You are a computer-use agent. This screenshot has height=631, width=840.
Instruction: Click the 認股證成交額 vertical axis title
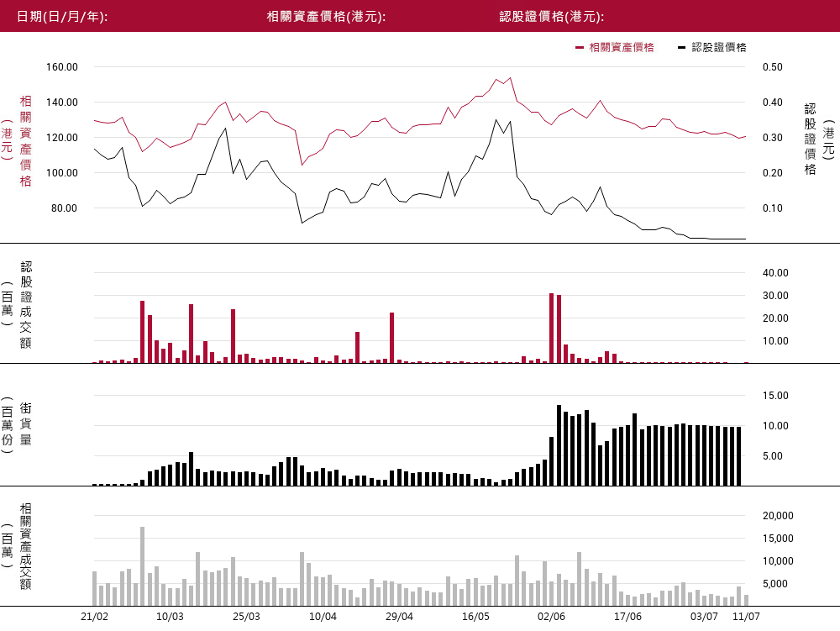26,305
